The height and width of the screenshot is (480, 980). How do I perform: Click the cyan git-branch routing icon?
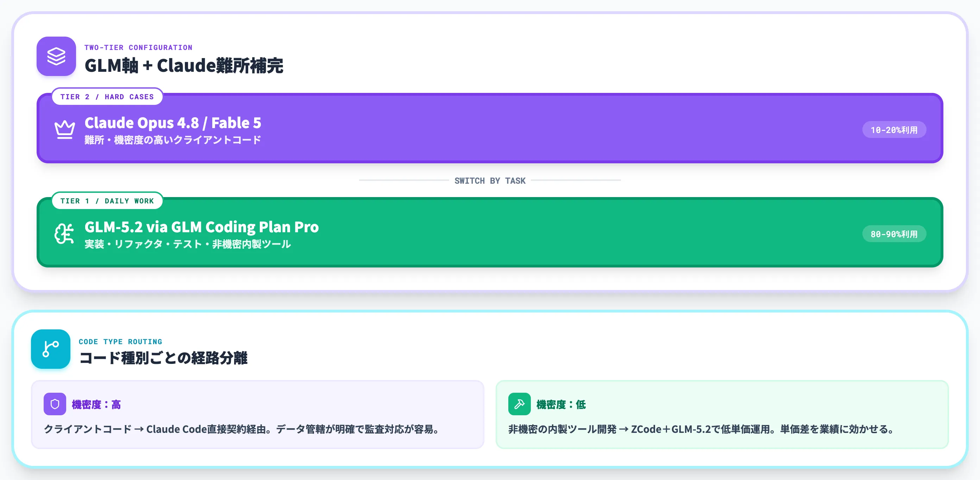(x=51, y=349)
